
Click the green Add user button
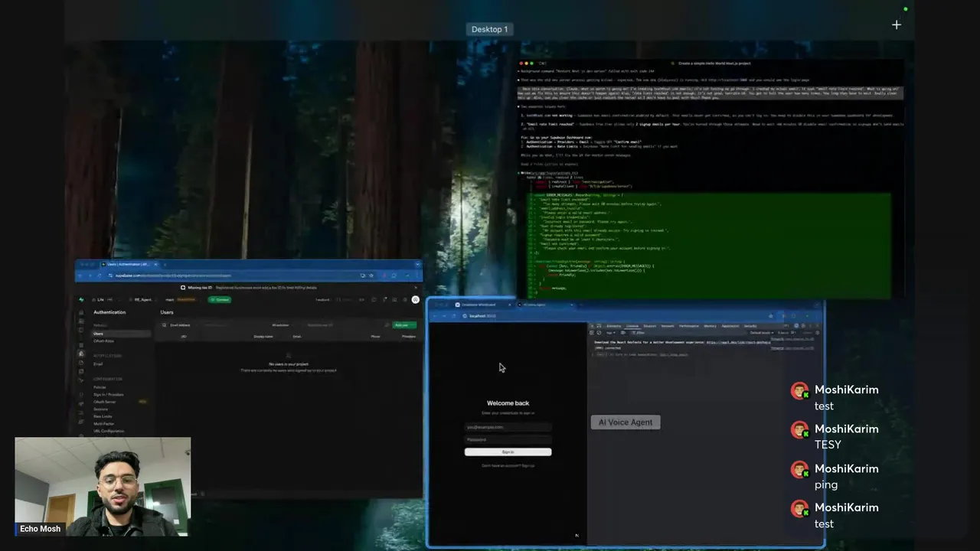(x=404, y=325)
